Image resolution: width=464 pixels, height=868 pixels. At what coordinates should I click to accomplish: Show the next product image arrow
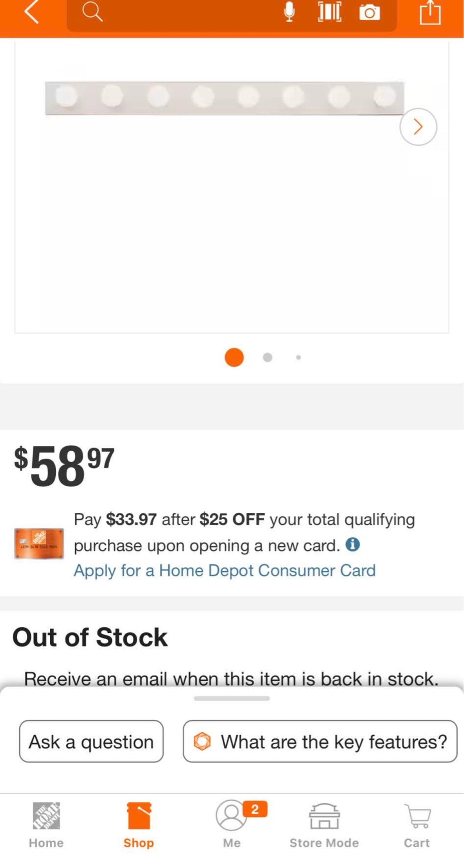click(418, 127)
